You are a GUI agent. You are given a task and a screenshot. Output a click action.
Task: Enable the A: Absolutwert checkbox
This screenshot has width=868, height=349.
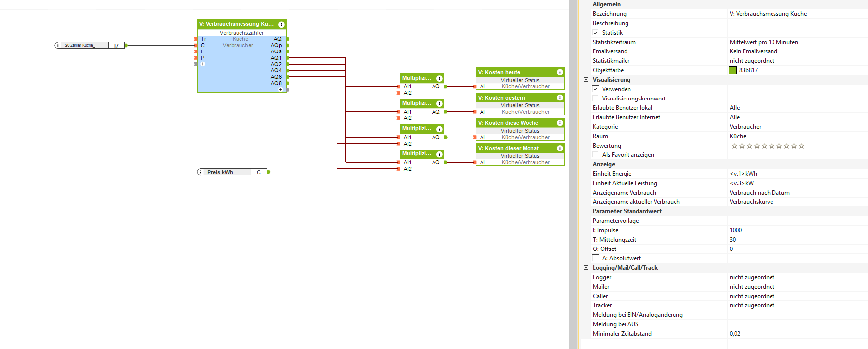click(595, 258)
